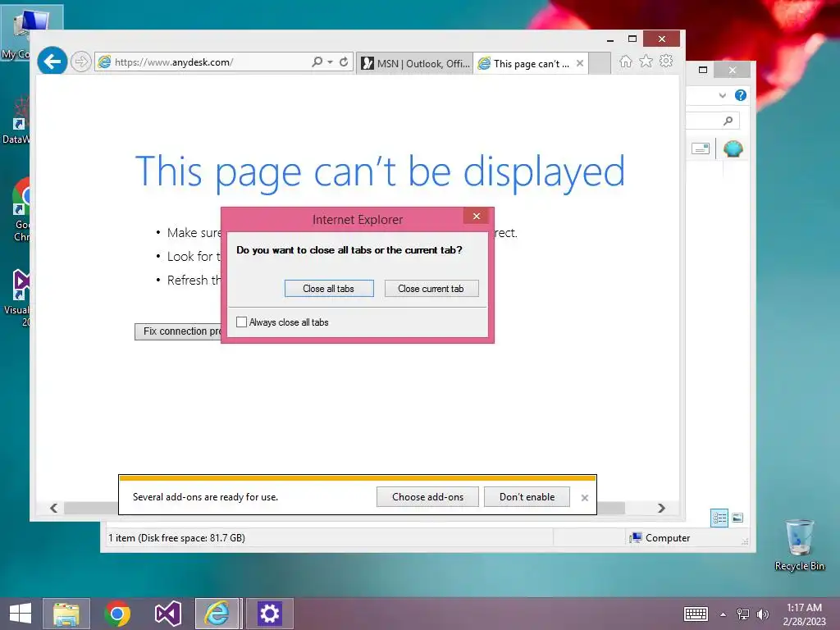Click the volume speaker tray icon
The image size is (840, 630).
pos(762,614)
